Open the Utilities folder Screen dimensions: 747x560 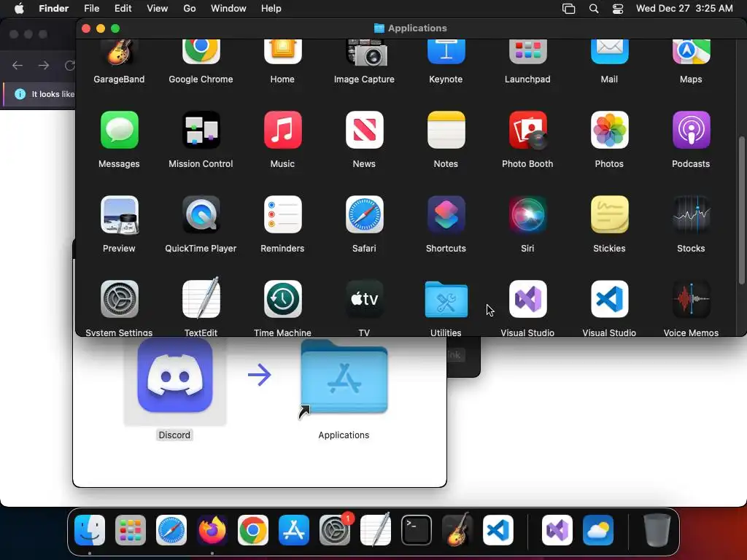pos(446,299)
